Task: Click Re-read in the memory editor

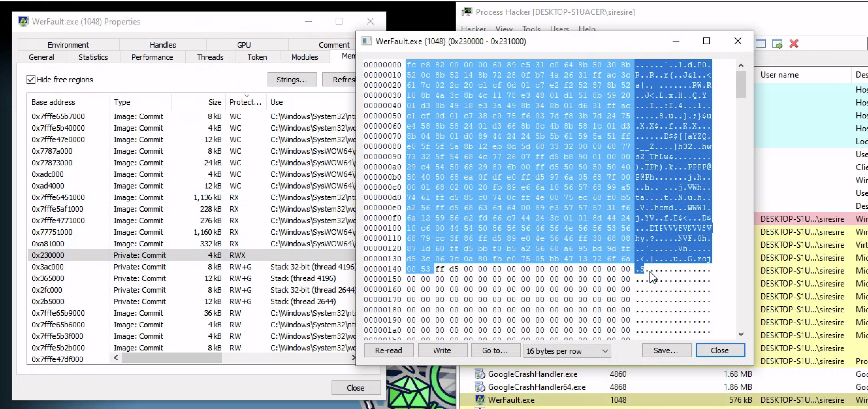Action: [388, 350]
